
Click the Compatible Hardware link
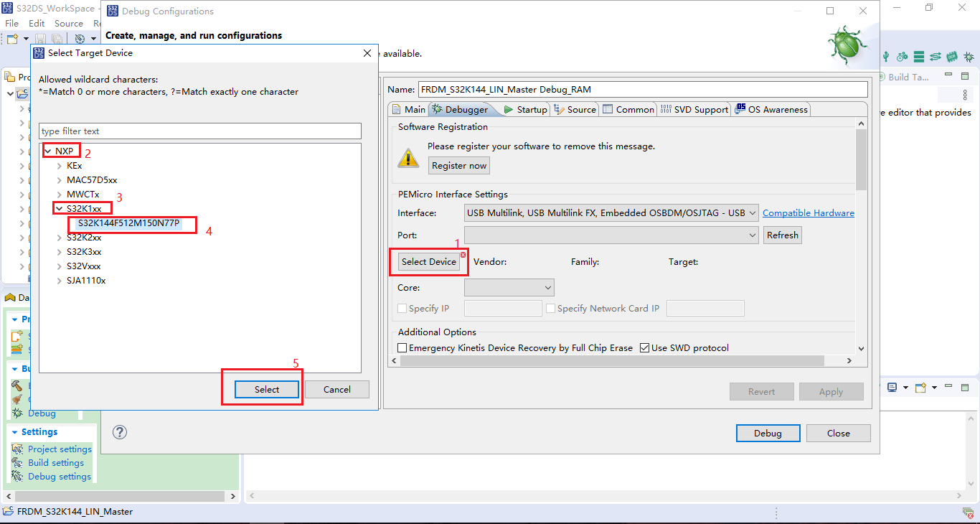pyautogui.click(x=808, y=212)
